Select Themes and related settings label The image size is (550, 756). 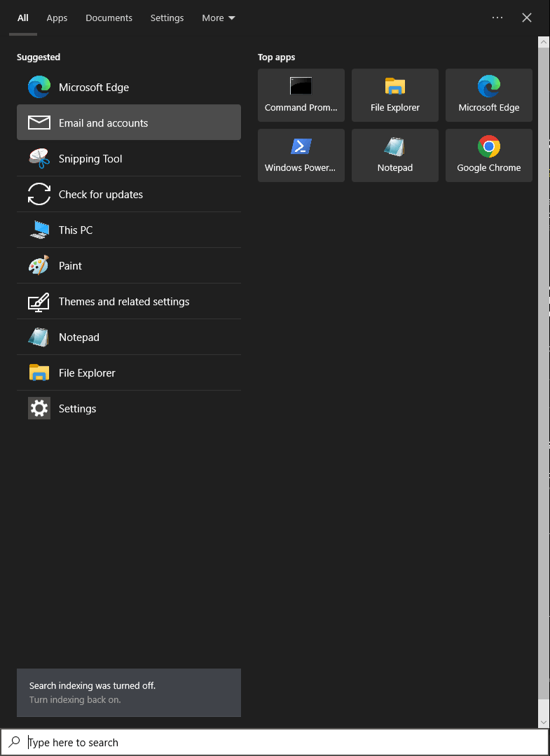point(124,301)
